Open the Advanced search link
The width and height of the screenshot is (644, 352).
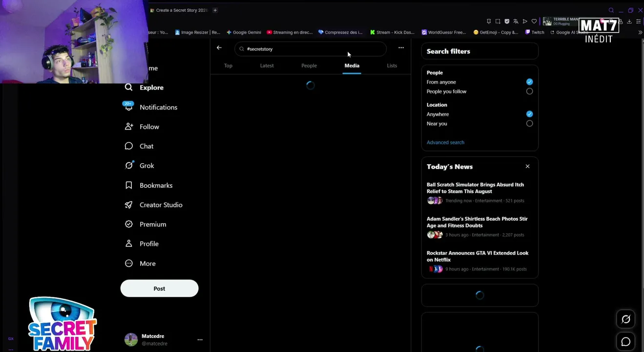(445, 142)
